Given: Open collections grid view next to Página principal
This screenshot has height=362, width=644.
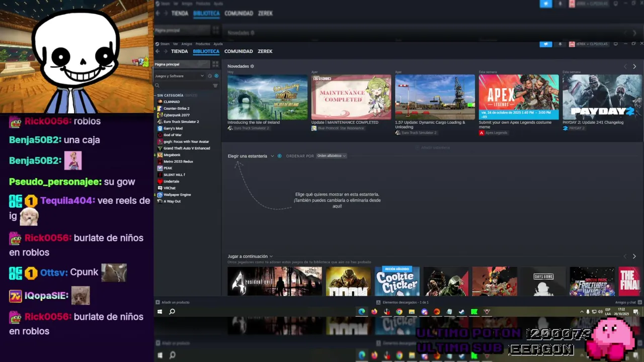Looking at the screenshot, I should click(x=215, y=64).
